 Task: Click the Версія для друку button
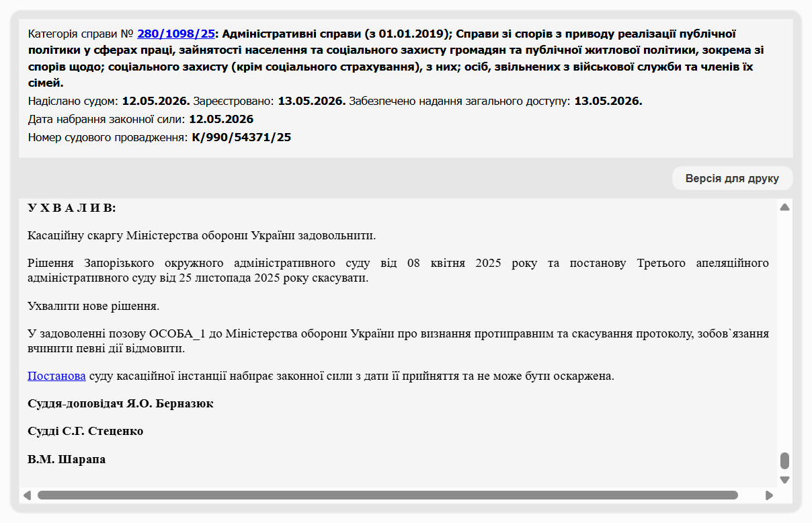[732, 179]
